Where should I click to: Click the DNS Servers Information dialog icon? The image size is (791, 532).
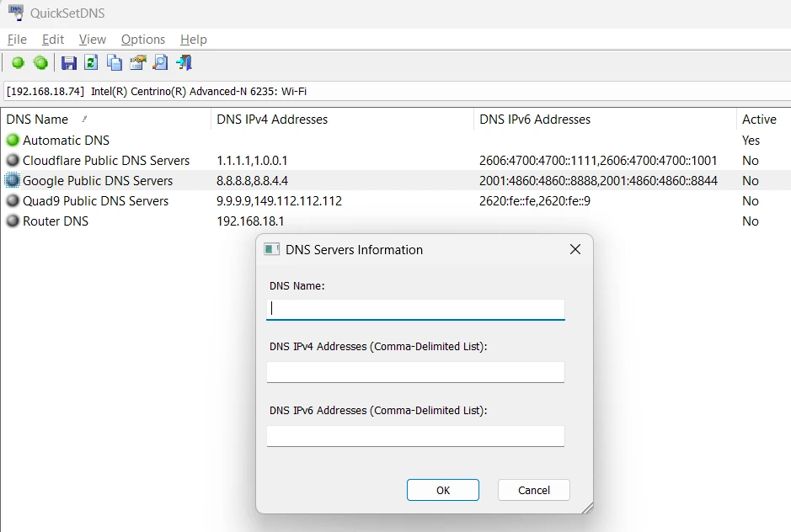pyautogui.click(x=271, y=250)
